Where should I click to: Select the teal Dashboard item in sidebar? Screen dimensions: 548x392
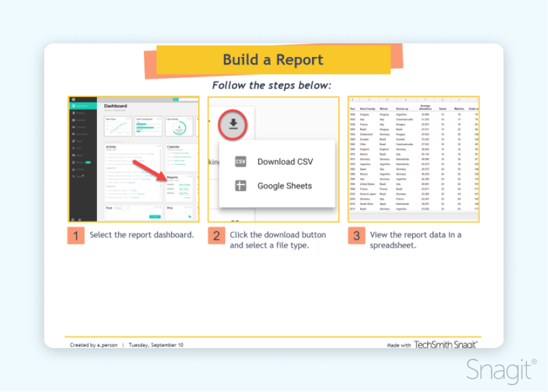[x=83, y=106]
